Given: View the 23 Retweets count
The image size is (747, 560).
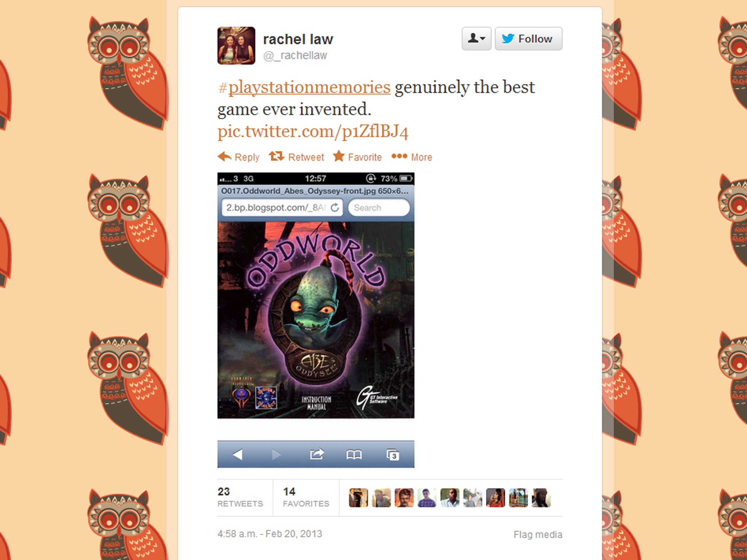Looking at the screenshot, I should pos(240,497).
